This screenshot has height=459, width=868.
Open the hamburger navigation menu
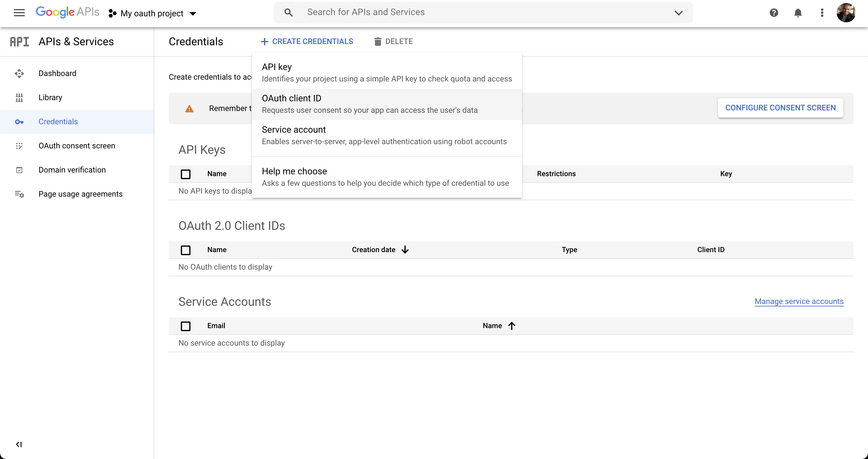pyautogui.click(x=19, y=13)
